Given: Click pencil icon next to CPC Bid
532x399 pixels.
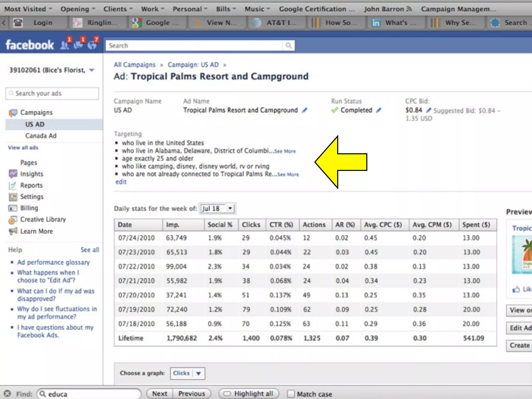Looking at the screenshot, I should pyautogui.click(x=428, y=110).
